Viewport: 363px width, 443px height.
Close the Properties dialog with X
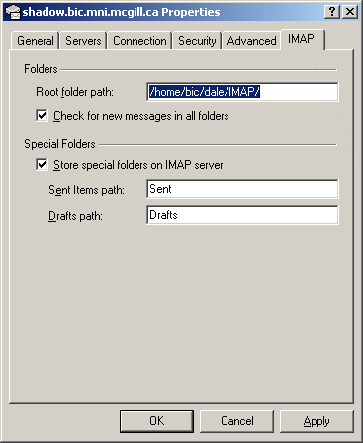tap(350, 12)
